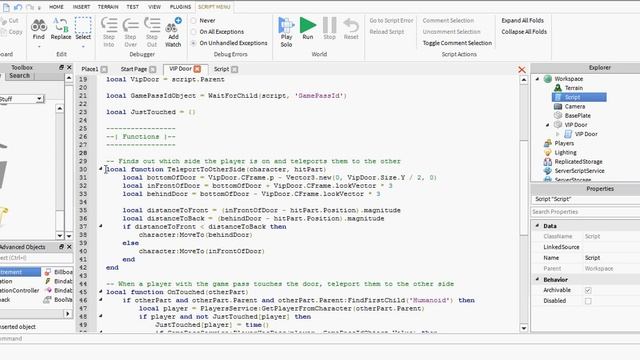Collapse the VIP Door model node
The width and height of the screenshot is (640, 360).
pyautogui.click(x=548, y=125)
